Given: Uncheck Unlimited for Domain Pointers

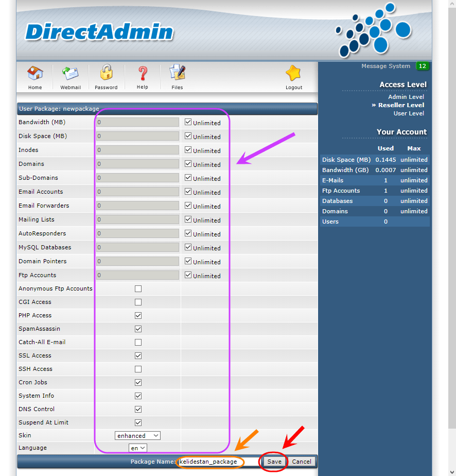Looking at the screenshot, I should pyautogui.click(x=188, y=261).
